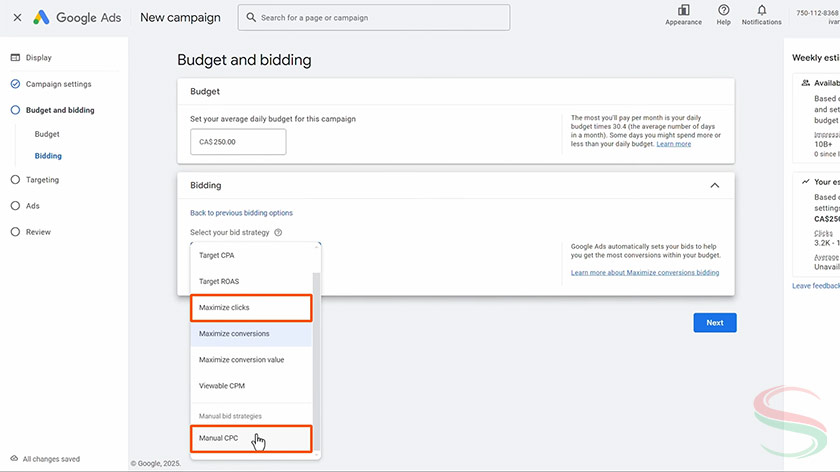Click the Display step icon in sidebar
The width and height of the screenshot is (840, 472).
point(15,58)
